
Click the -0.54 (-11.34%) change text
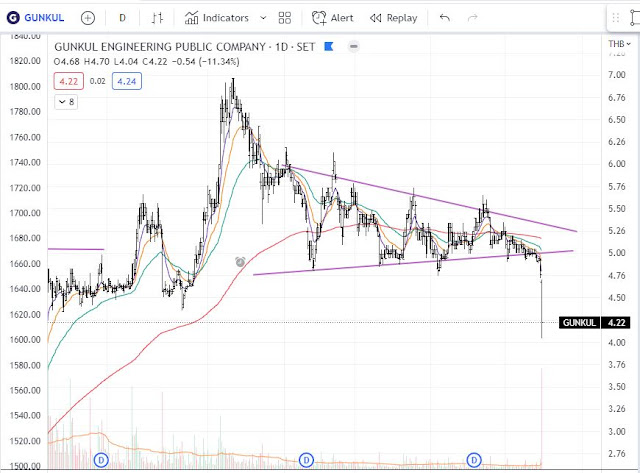pos(206,62)
